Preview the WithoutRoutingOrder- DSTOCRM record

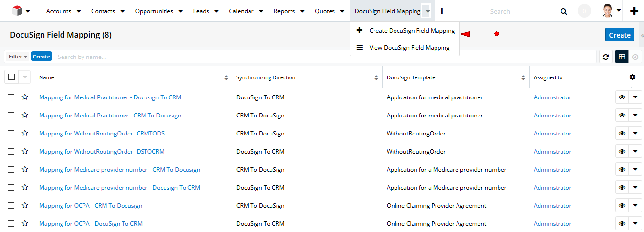[622, 152]
